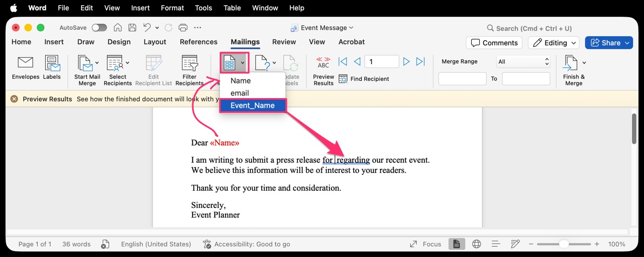
Task: Switch to Focus mode
Action: tap(425, 244)
